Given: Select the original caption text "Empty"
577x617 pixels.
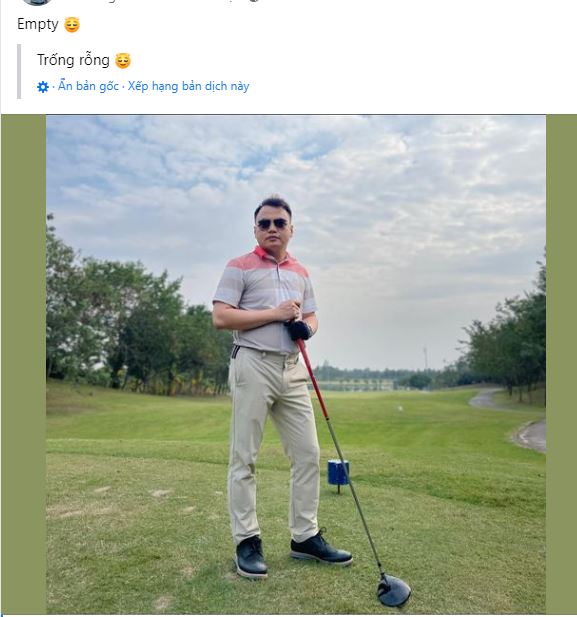Looking at the screenshot, I should (38, 25).
